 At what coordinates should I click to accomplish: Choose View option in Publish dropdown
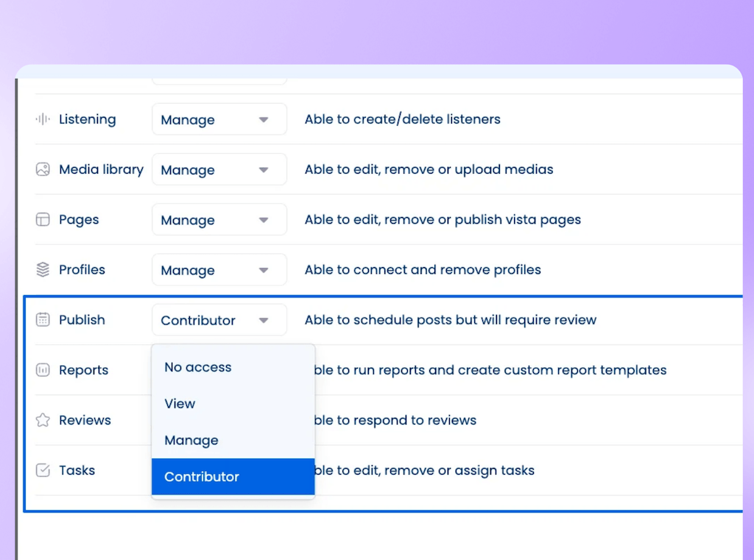click(x=233, y=404)
